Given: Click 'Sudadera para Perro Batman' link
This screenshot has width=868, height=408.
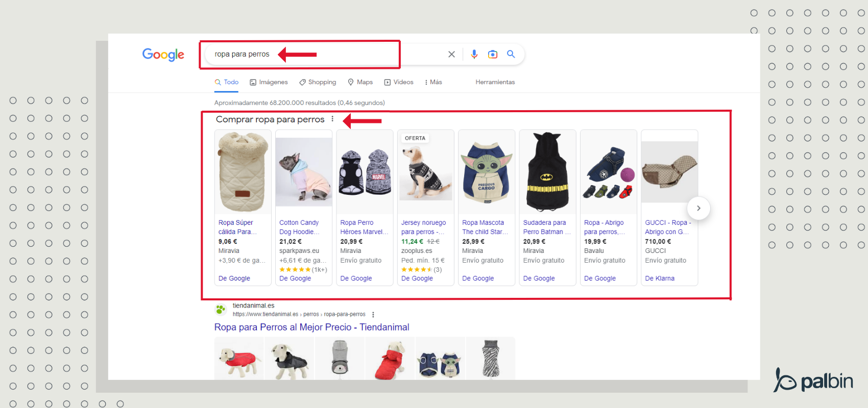Looking at the screenshot, I should click(x=547, y=227).
